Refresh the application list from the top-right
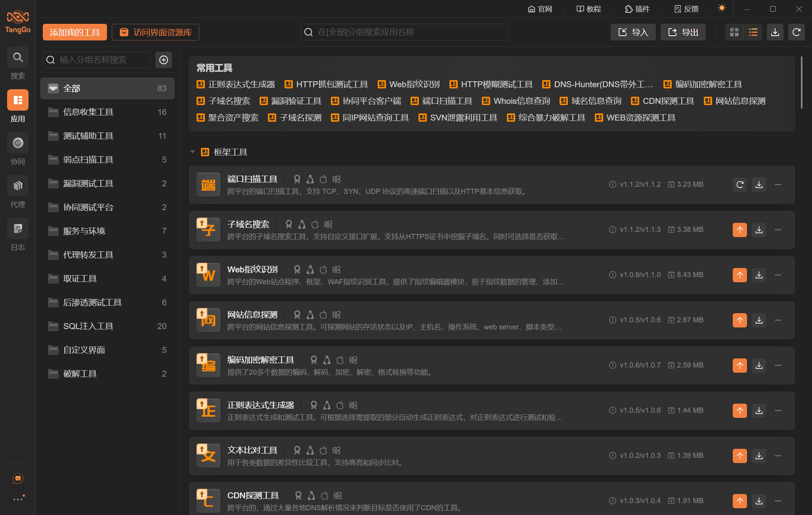The image size is (812, 515). click(x=797, y=32)
